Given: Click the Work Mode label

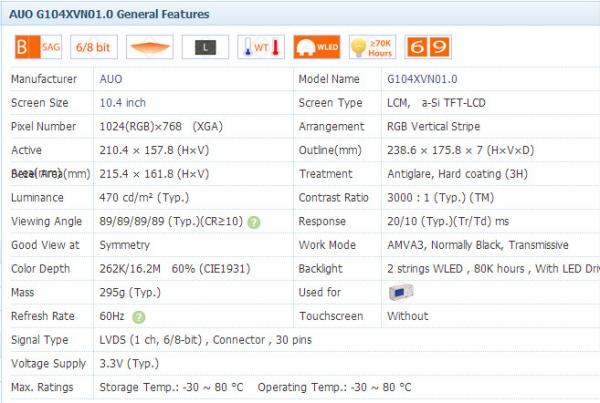Looking at the screenshot, I should (327, 245).
